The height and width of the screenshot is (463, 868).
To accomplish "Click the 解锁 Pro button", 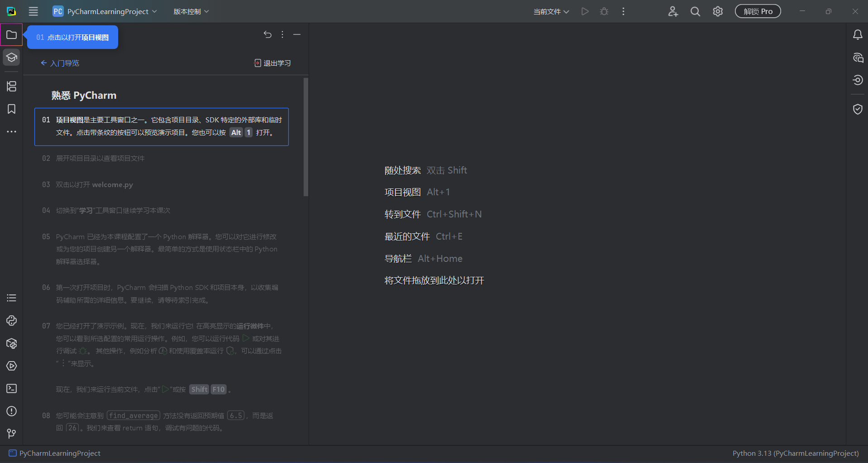I will point(758,11).
